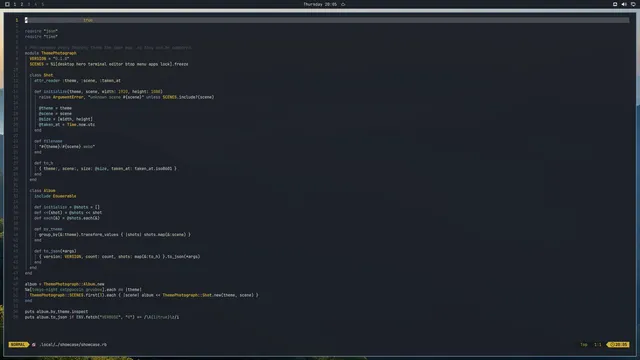
Task: Switch to workspace 5
Action: pyautogui.click(x=42, y=4)
